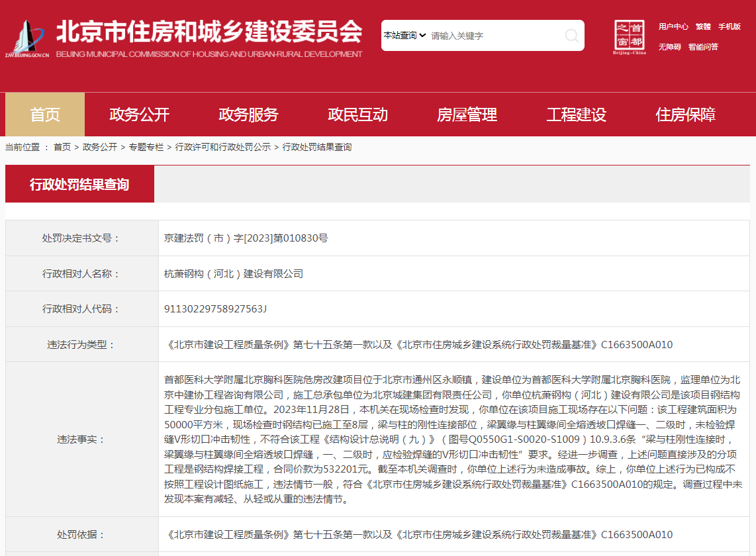Click the site title 北京市住房和城乡建设委员会
756x556 pixels.
[x=209, y=32]
